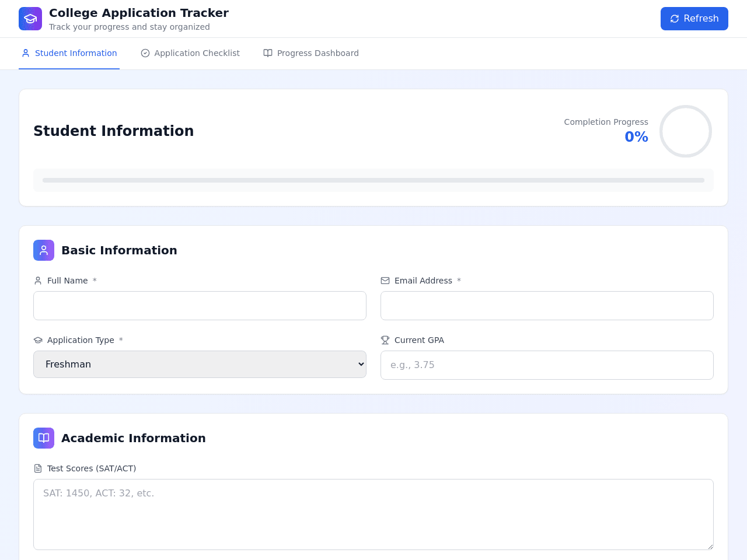Click the Student Information heading

point(113,131)
